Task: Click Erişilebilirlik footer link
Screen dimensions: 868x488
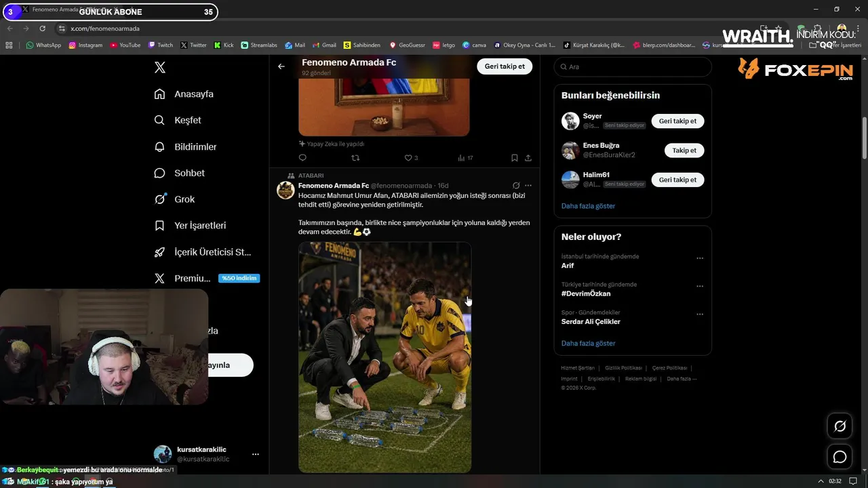Action: (x=601, y=379)
